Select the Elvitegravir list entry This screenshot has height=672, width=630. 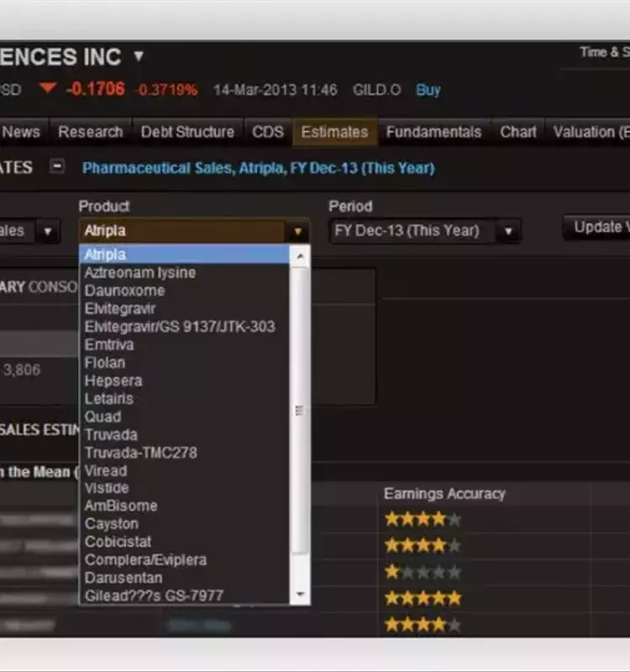[184, 308]
